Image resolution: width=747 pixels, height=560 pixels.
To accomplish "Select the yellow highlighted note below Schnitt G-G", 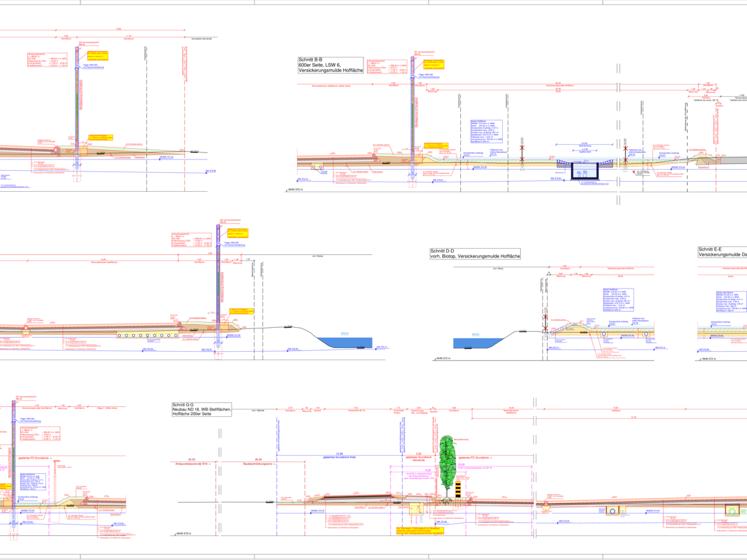I will [418, 532].
